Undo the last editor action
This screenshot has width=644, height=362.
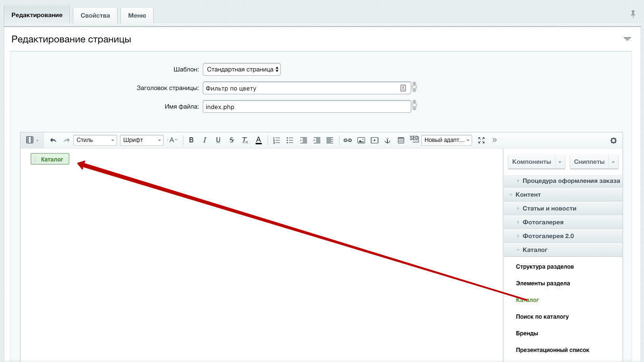click(x=53, y=140)
